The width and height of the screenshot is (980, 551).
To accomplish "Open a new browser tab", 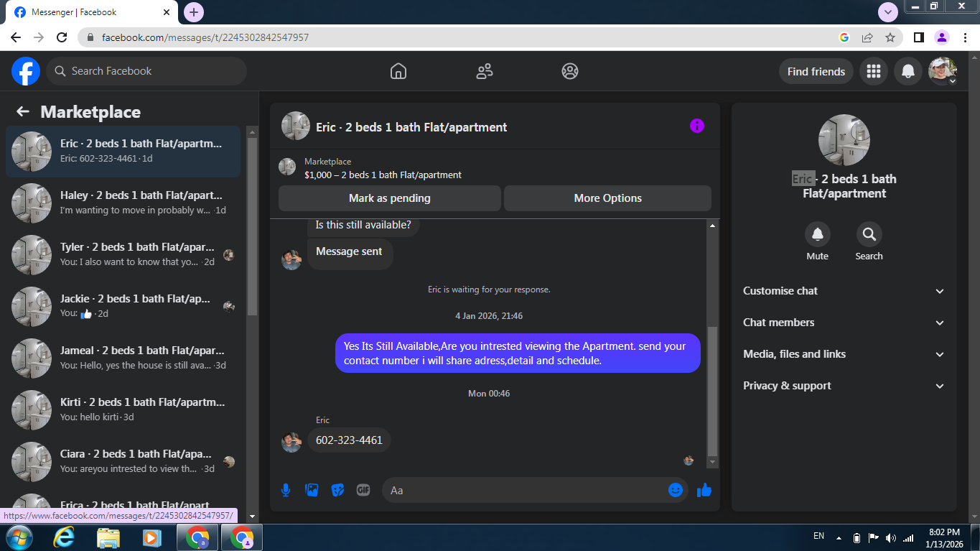I will [194, 12].
